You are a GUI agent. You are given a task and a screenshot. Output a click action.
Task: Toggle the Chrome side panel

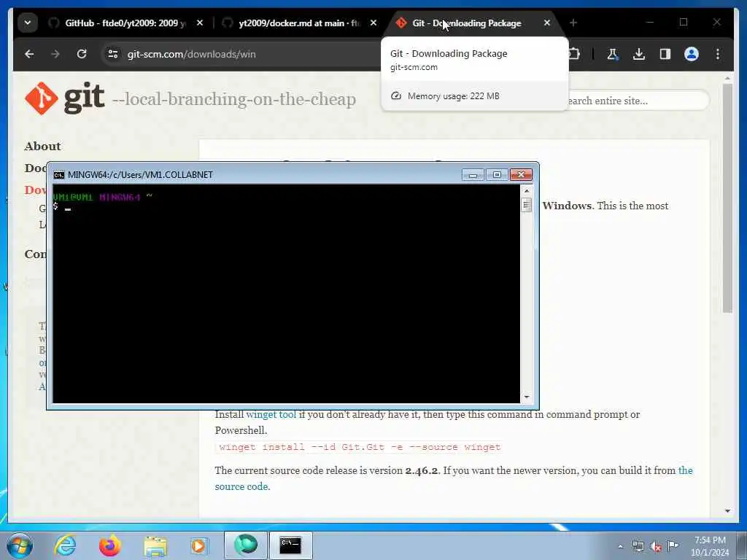click(x=665, y=54)
